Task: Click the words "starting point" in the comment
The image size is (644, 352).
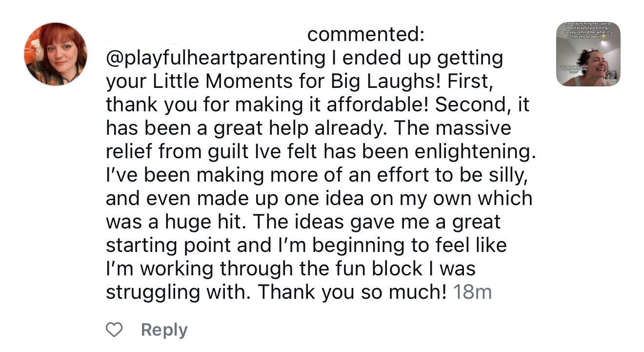Action: pyautogui.click(x=169, y=245)
